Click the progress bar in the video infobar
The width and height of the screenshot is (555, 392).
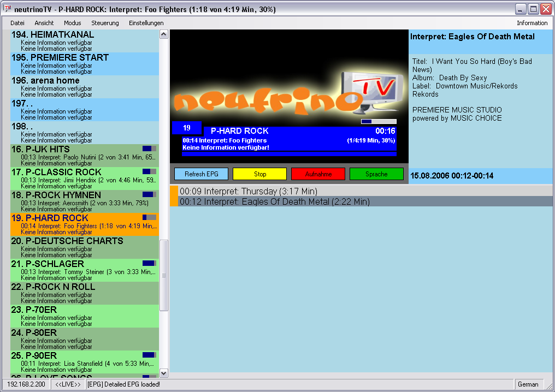coord(379,122)
